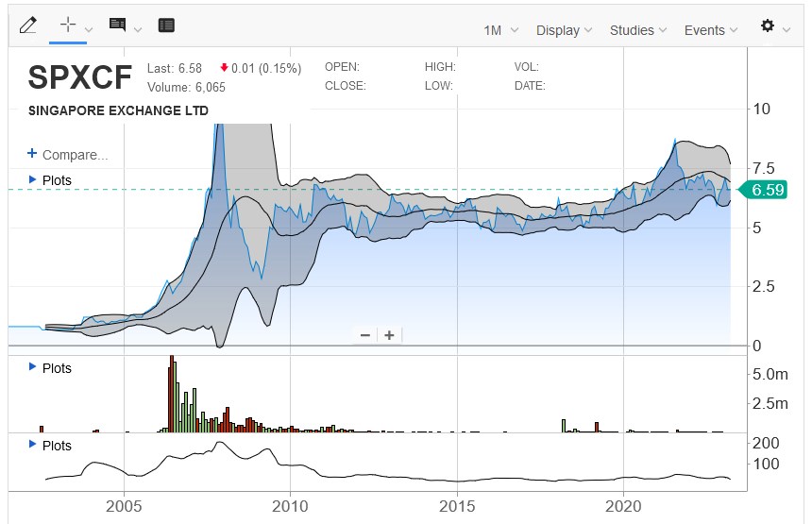Expand Plots in the bottom indicator panel
The image size is (812, 524).
pyautogui.click(x=50, y=446)
